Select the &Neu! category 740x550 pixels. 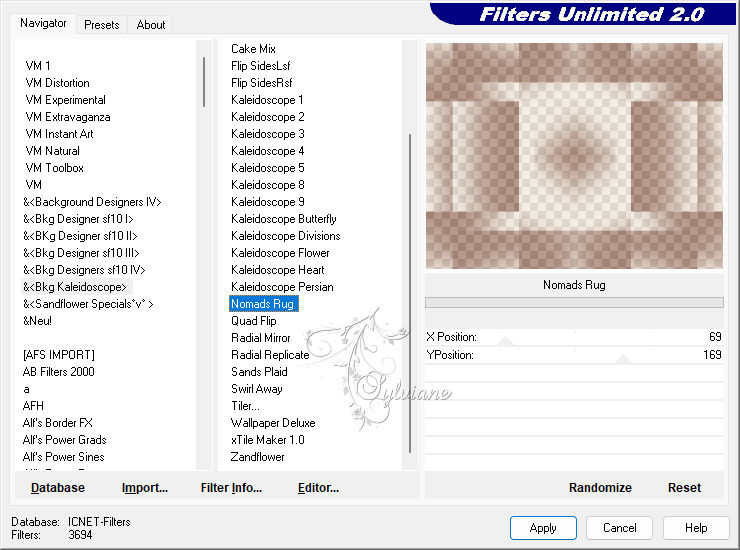pos(37,321)
